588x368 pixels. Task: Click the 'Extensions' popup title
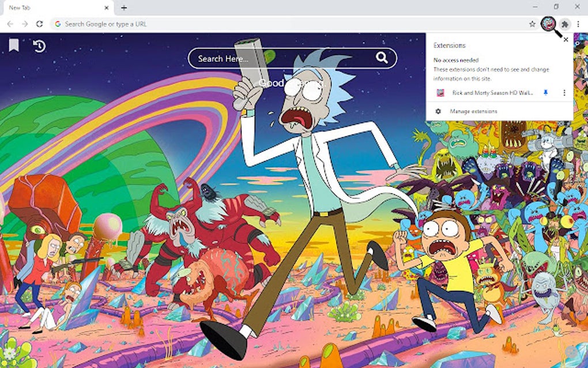point(449,46)
